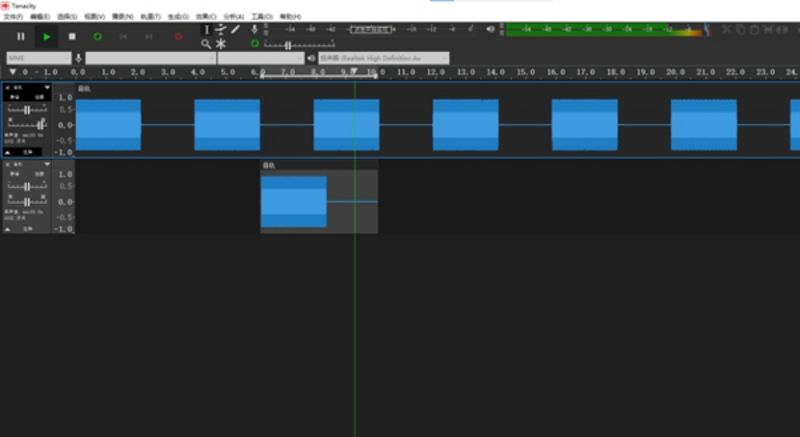Open the last menu in the menu bar

point(290,16)
